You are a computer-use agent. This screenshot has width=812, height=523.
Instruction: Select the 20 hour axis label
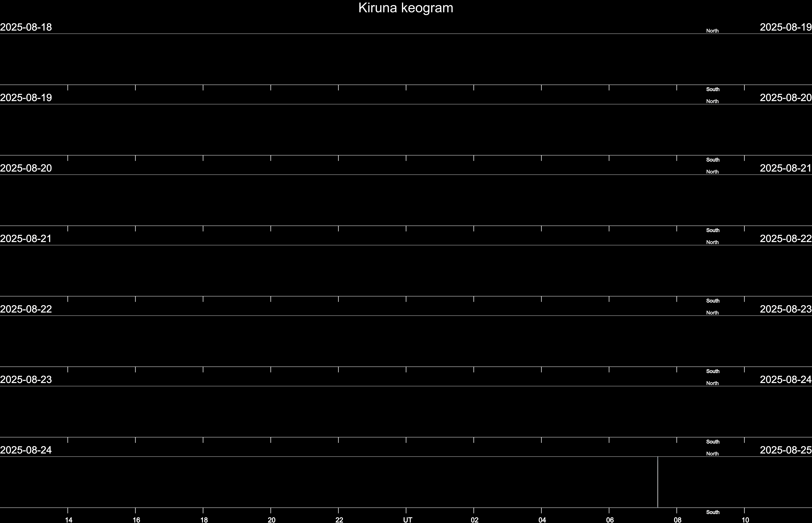click(x=271, y=520)
